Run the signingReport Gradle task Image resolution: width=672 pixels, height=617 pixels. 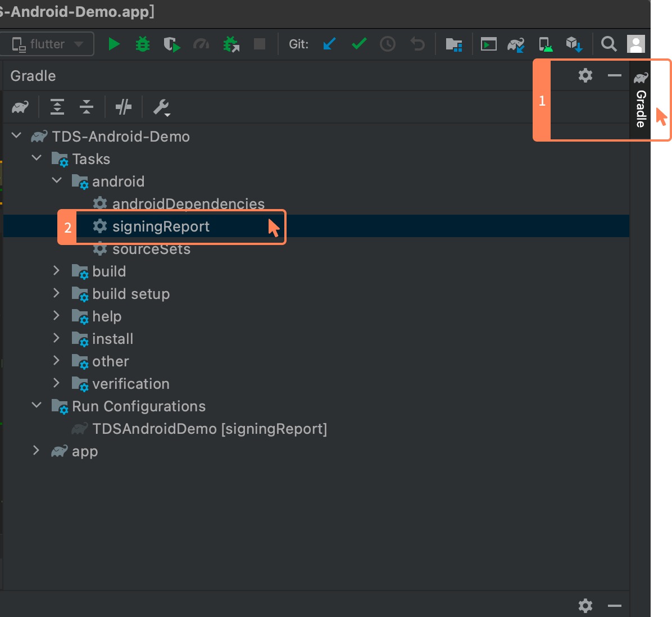pyautogui.click(x=161, y=226)
